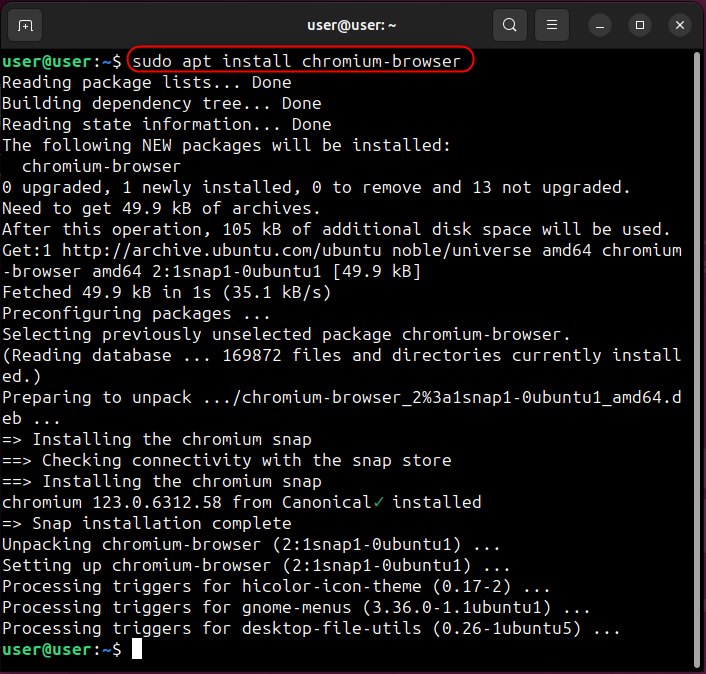The width and height of the screenshot is (706, 674).
Task: Click 'chromium 123.0.6312.58 from Canonical' line
Action: tap(242, 502)
